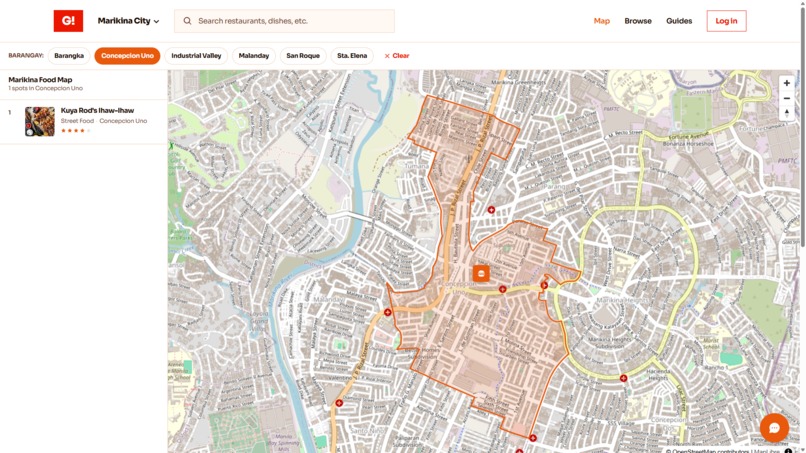This screenshot has width=806, height=453.
Task: Select the Barangka barangay filter
Action: pyautogui.click(x=69, y=56)
